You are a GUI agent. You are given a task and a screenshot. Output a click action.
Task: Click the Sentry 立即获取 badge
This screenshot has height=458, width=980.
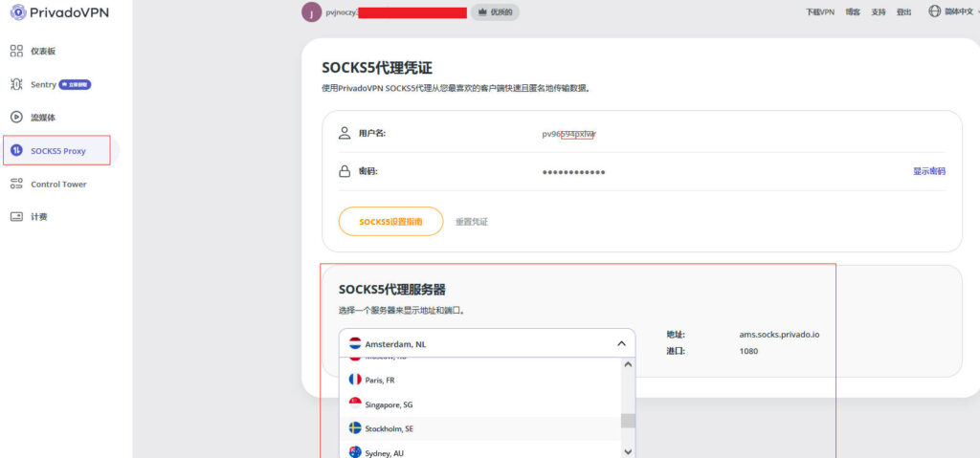[75, 84]
